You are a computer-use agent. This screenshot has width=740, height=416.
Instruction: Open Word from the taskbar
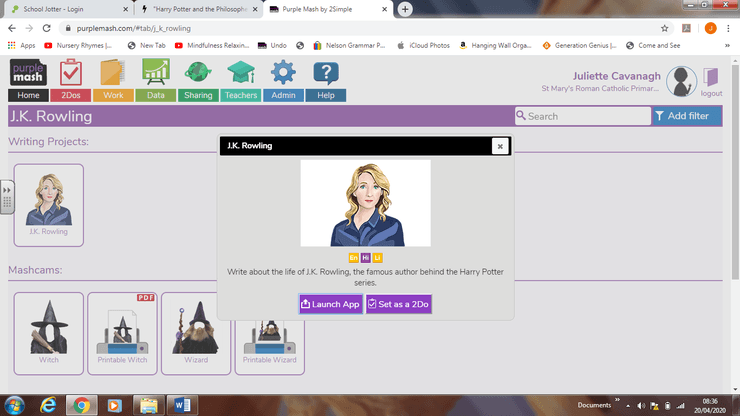click(x=183, y=405)
